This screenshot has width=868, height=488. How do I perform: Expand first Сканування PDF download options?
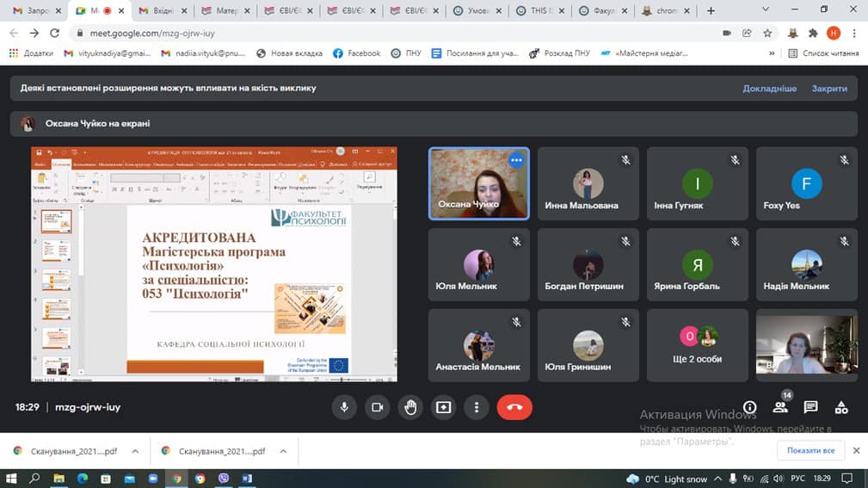(x=135, y=450)
